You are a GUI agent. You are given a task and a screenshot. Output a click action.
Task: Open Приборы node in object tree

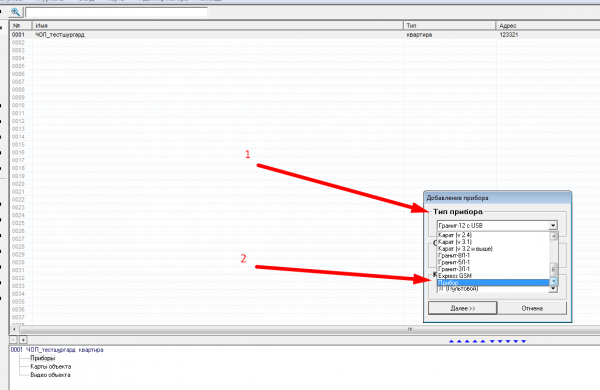point(42,358)
